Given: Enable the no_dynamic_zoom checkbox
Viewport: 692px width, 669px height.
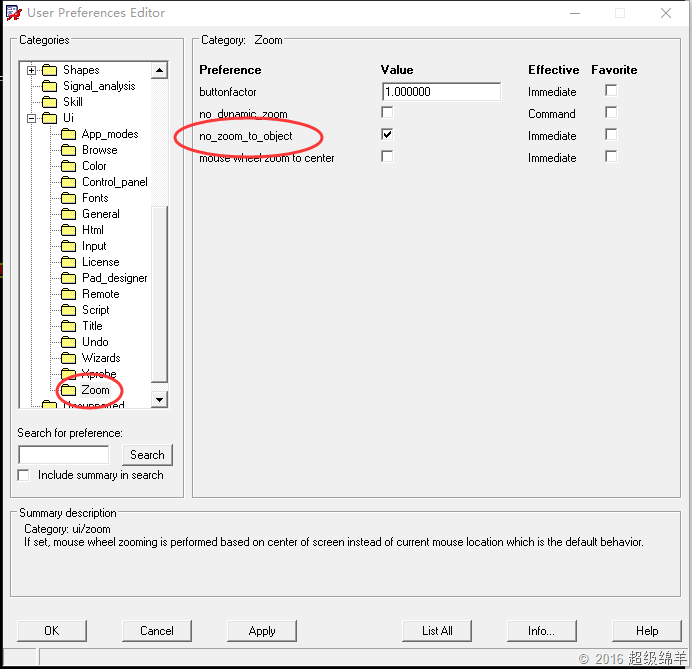Looking at the screenshot, I should tap(387, 113).
